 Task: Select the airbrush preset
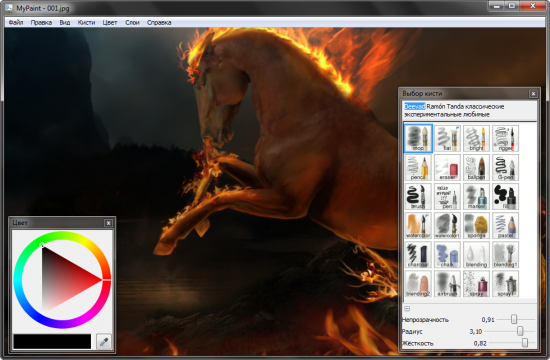[x=447, y=284]
